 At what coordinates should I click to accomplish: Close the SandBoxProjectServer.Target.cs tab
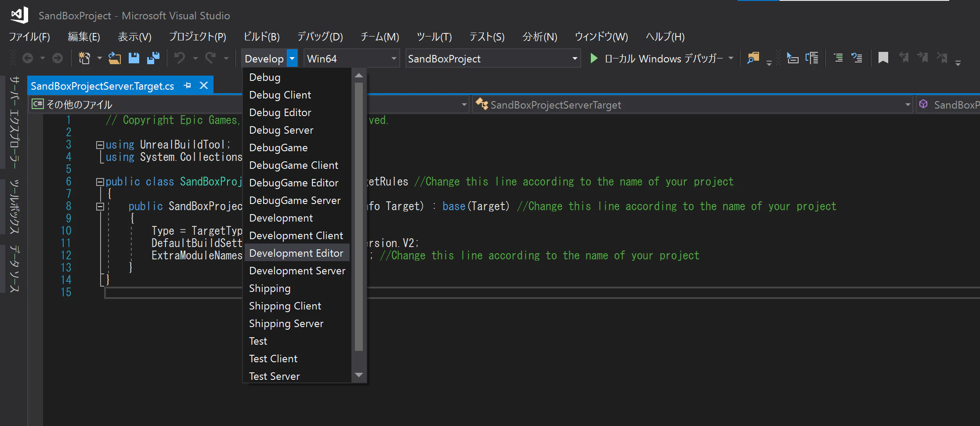point(204,85)
